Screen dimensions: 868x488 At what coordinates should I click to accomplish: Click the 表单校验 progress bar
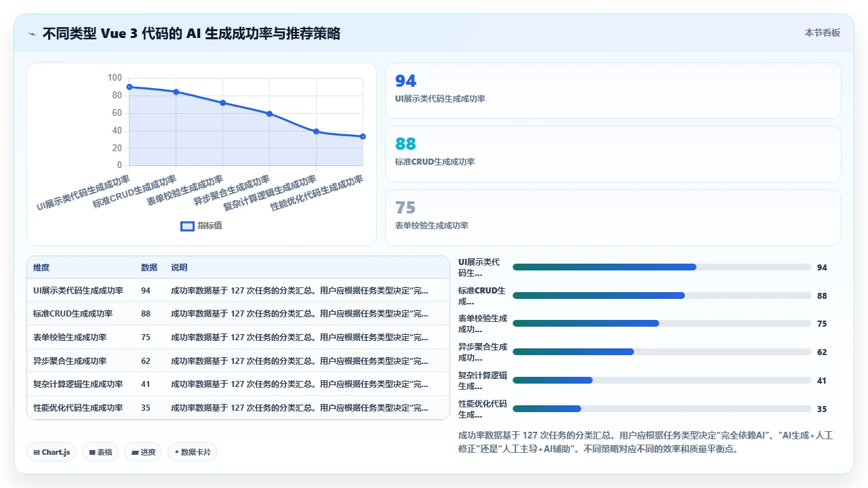click(662, 323)
